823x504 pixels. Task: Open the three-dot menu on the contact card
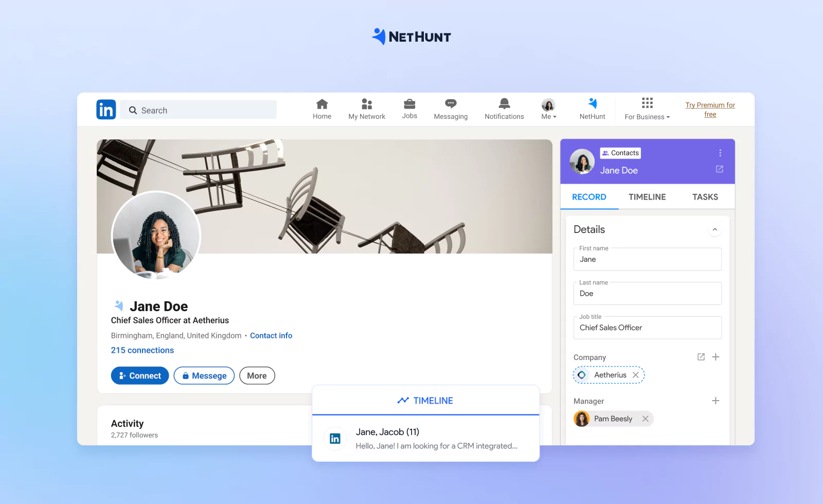click(720, 153)
